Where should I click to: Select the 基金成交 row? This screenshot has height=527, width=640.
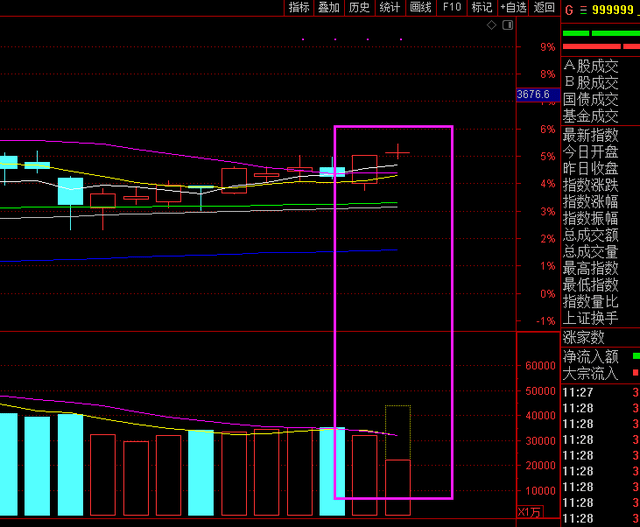tap(591, 116)
